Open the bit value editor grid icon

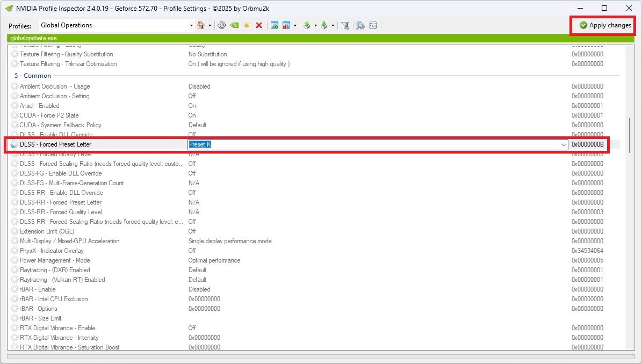(x=373, y=25)
